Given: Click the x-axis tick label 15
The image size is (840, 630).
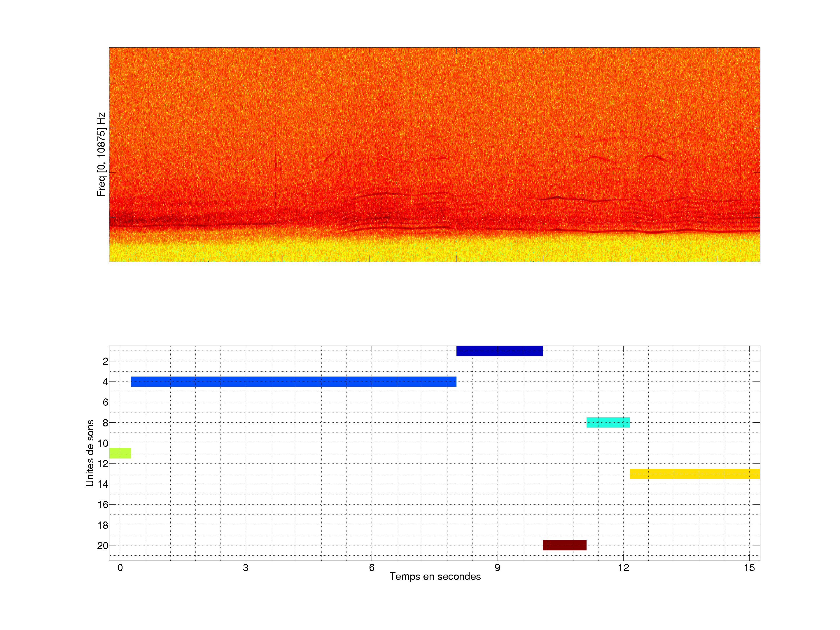Looking at the screenshot, I should pyautogui.click(x=749, y=568).
